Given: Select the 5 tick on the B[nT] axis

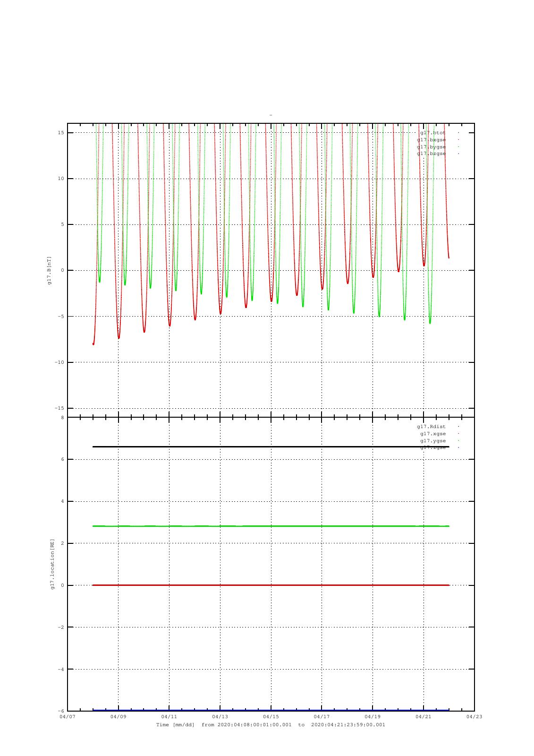Looking at the screenshot, I should pos(62,224).
